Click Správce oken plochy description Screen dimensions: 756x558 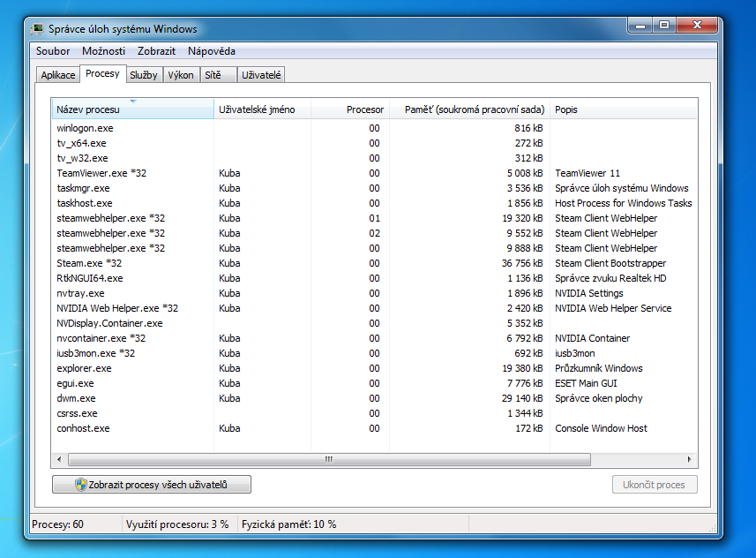(599, 398)
